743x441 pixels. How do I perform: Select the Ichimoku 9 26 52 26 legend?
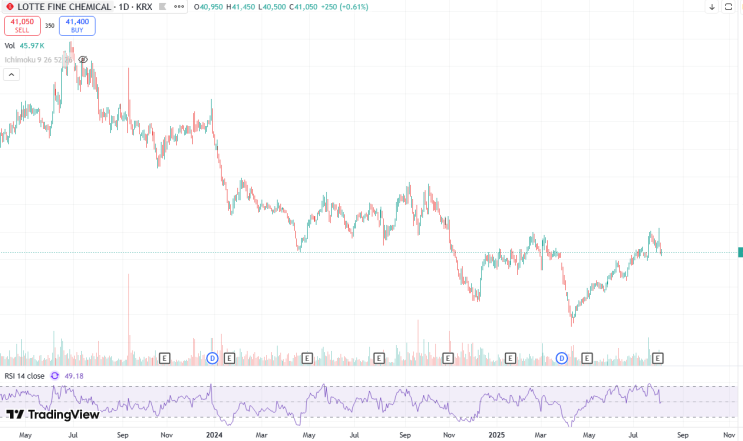pos(38,60)
